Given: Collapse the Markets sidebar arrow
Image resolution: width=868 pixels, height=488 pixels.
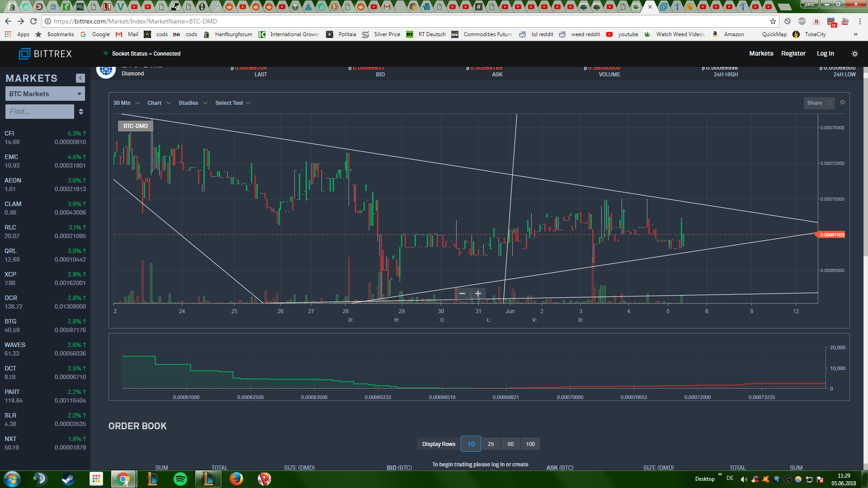Looking at the screenshot, I should tap(80, 78).
